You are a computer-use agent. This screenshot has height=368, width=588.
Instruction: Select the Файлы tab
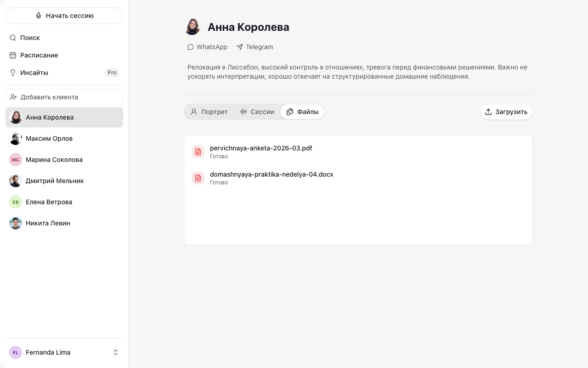pyautogui.click(x=302, y=112)
